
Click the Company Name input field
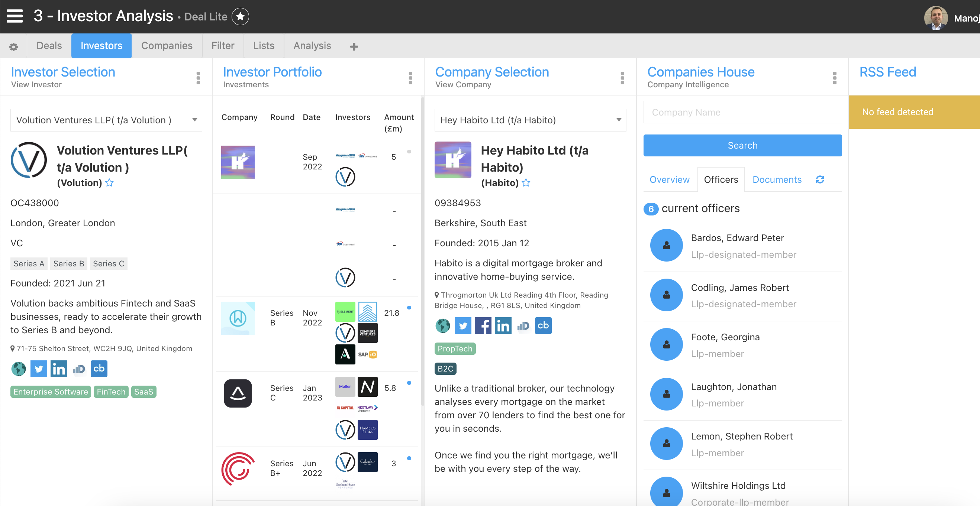(x=742, y=112)
